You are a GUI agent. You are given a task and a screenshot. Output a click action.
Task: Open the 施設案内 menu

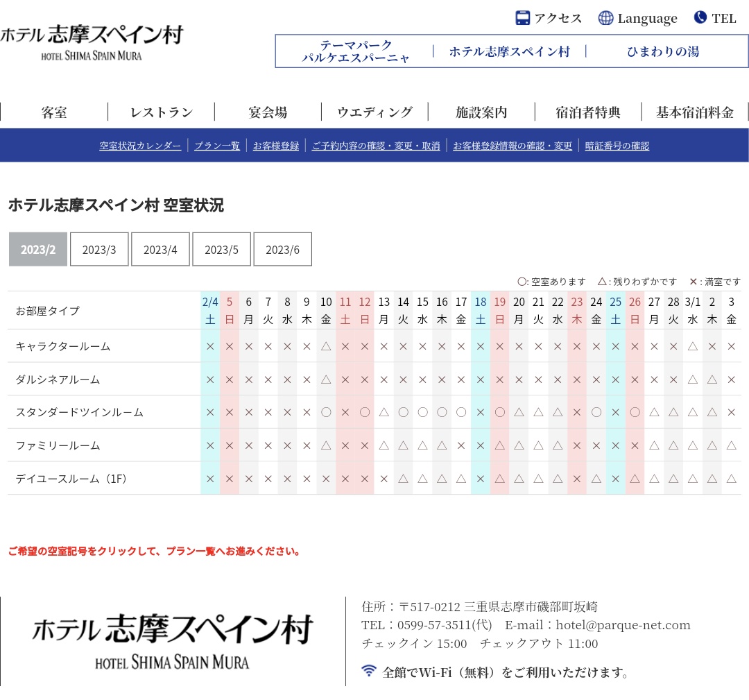point(481,112)
